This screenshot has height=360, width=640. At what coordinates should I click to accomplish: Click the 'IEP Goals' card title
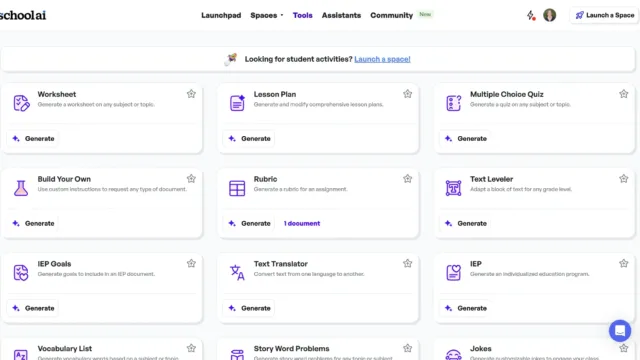(54, 264)
